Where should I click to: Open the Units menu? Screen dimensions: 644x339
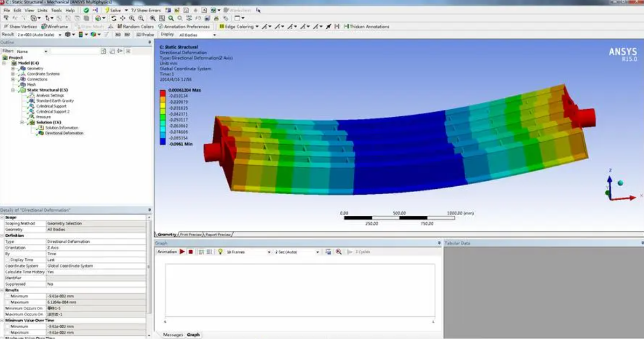pos(43,10)
